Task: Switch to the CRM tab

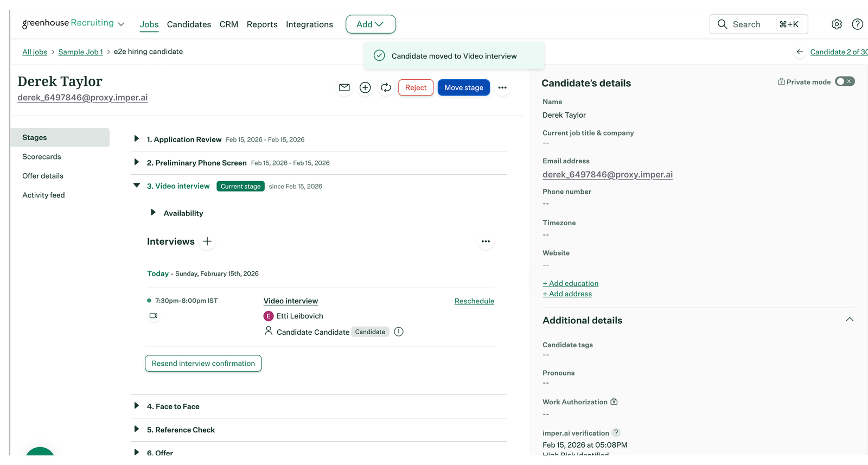Action: (229, 24)
